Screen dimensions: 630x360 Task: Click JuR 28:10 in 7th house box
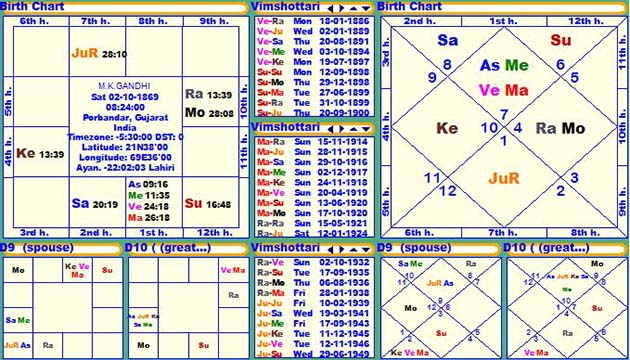coord(99,53)
